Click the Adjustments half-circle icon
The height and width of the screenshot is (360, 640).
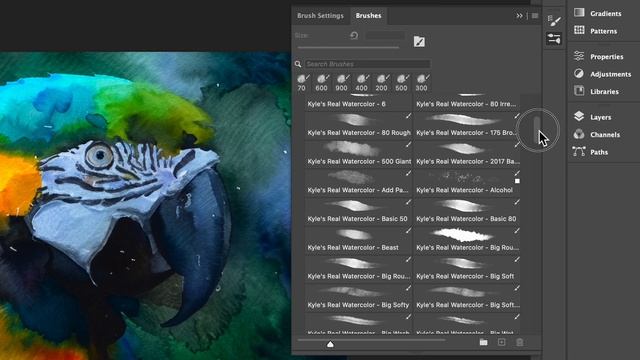click(579, 73)
